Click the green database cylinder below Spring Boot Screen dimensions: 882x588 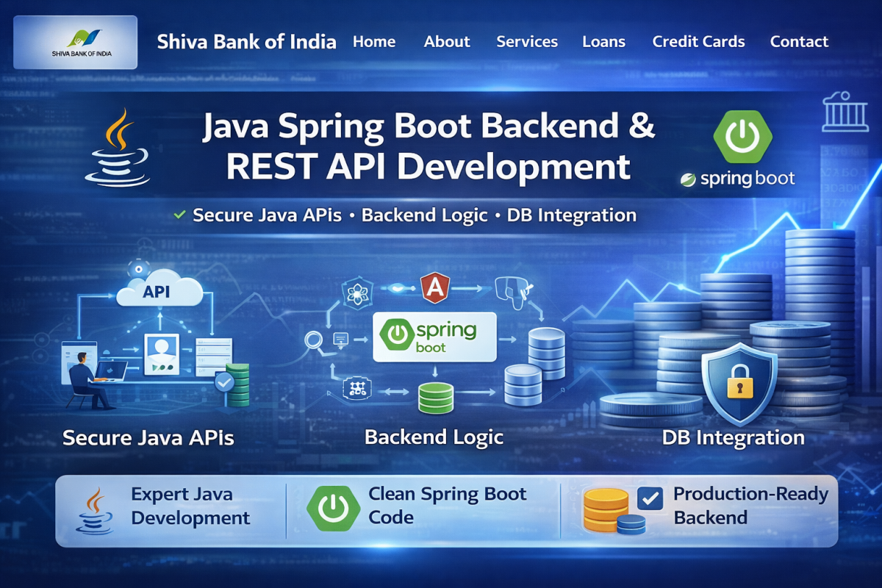pos(437,398)
